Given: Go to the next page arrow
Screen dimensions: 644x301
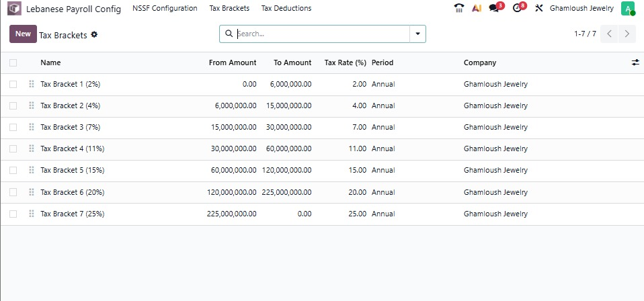Looking at the screenshot, I should coord(627,34).
